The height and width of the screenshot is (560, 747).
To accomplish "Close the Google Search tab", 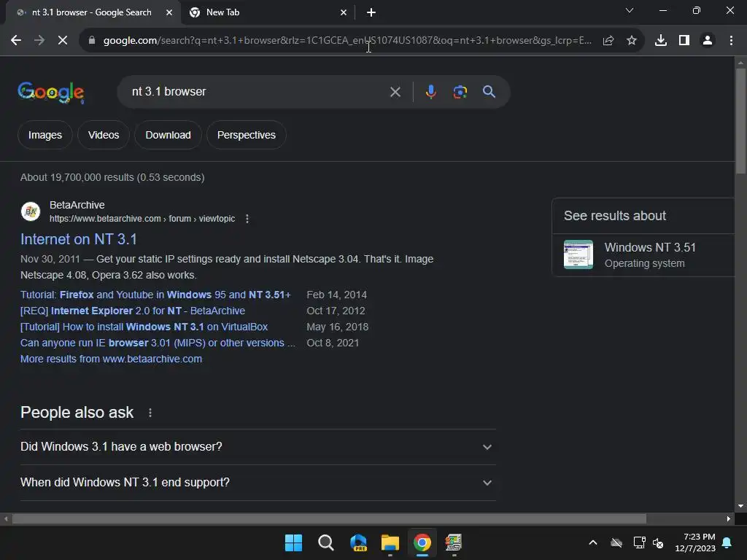I will point(169,12).
